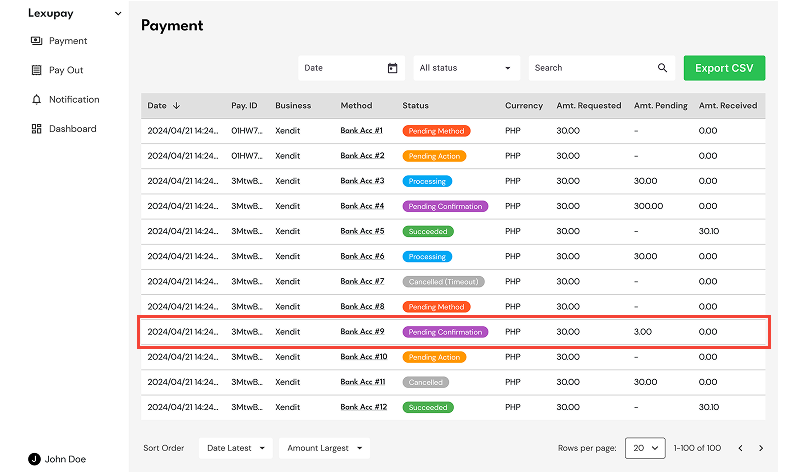Open the All status dropdown
The height and width of the screenshot is (473, 802).
[x=465, y=68]
